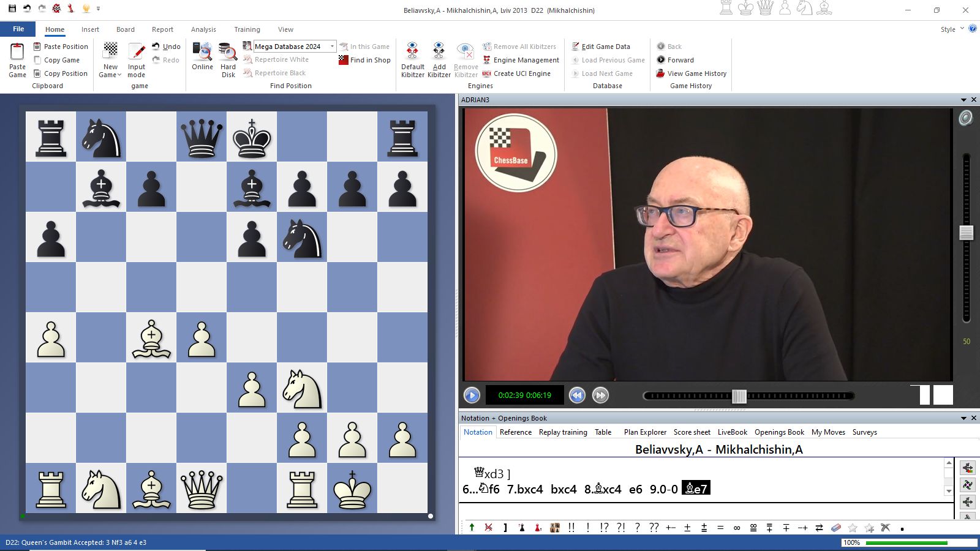Image resolution: width=980 pixels, height=551 pixels.
Task: Search position on Hard Disk
Action: 228,60
